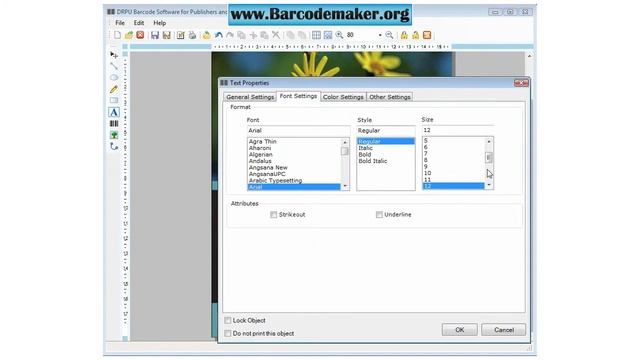This screenshot has width=640, height=360.
Task: Click the Font name input field
Action: 298,131
